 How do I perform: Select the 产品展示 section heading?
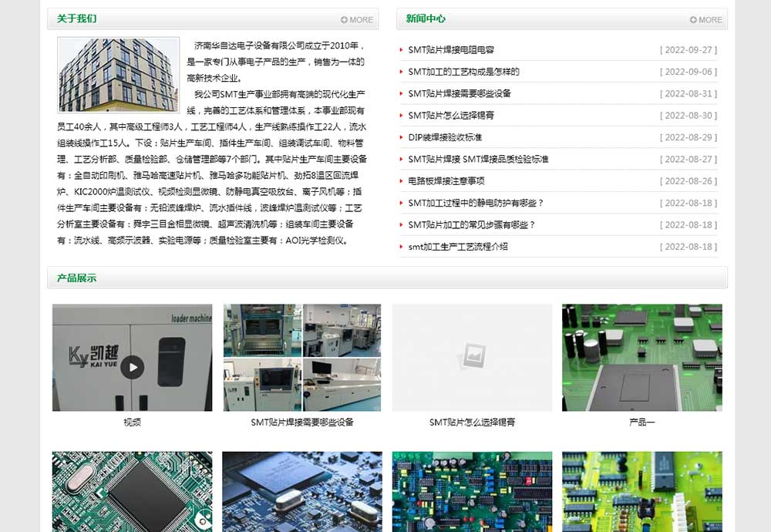point(76,278)
